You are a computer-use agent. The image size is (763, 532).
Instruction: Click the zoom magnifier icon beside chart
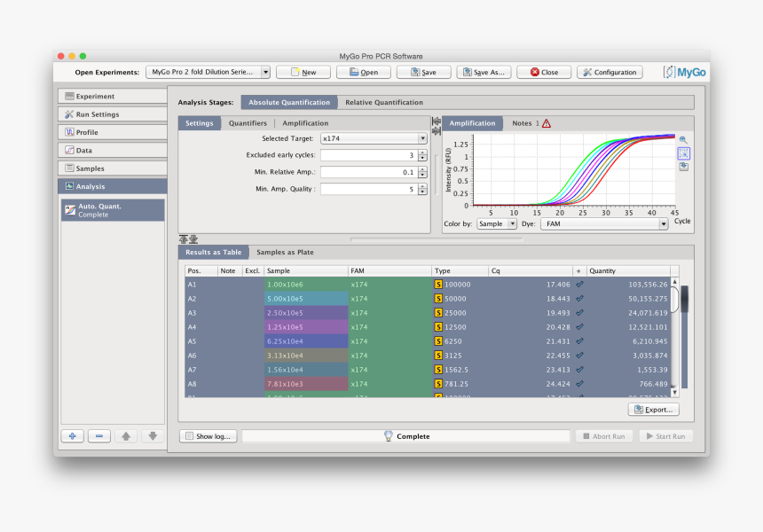[x=683, y=140]
